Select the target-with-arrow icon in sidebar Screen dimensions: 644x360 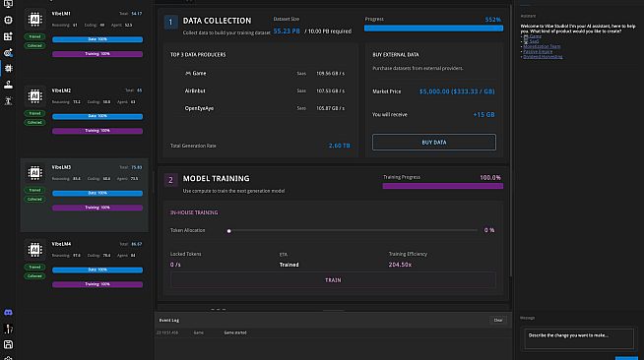tap(8, 52)
